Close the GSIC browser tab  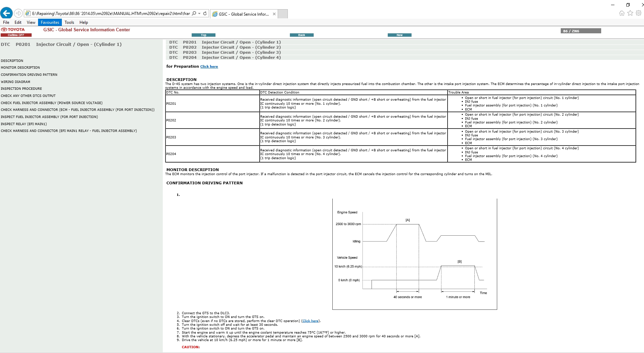click(x=274, y=14)
